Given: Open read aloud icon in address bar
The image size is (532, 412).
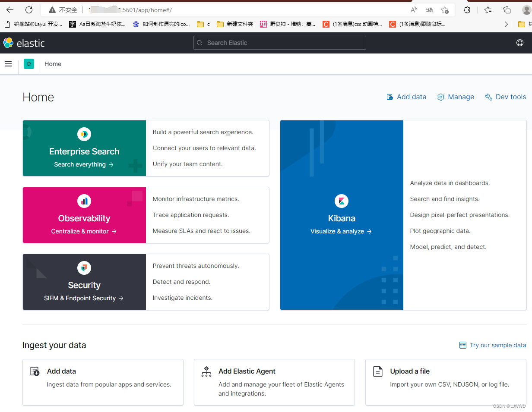Looking at the screenshot, I should pyautogui.click(x=414, y=9).
